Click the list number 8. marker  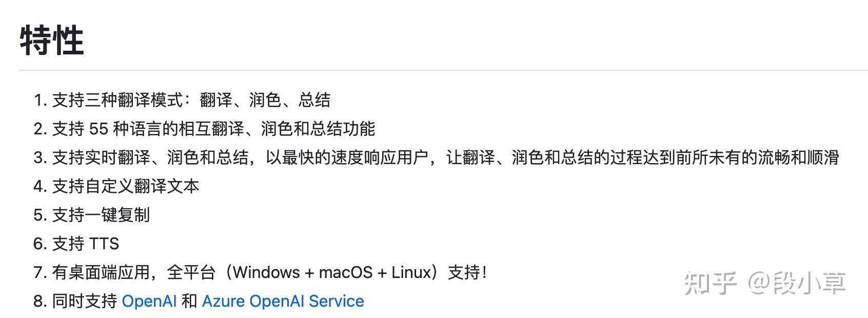pos(41,301)
